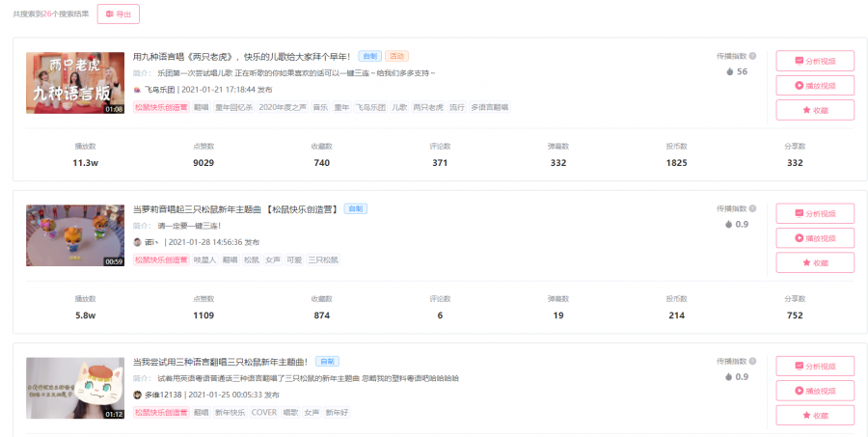Click the 自制 badge on 当萝莉音 video
This screenshot has height=437, width=868.
point(355,208)
